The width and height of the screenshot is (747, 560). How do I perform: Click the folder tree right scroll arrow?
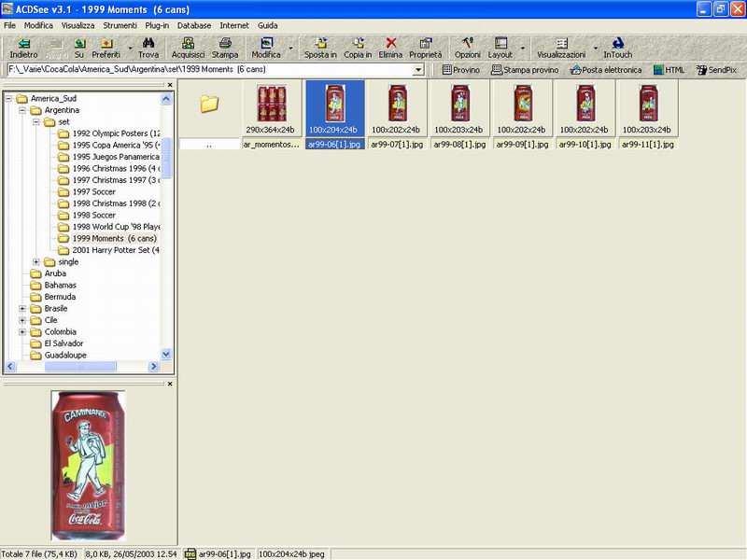[x=153, y=366]
